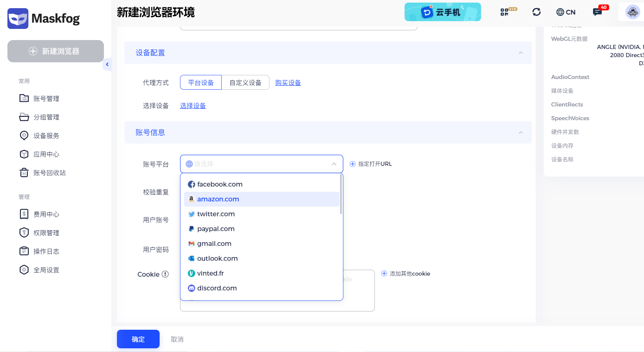644x352 pixels.
Task: Choose vinted.fr from platform list
Action: [261, 273]
